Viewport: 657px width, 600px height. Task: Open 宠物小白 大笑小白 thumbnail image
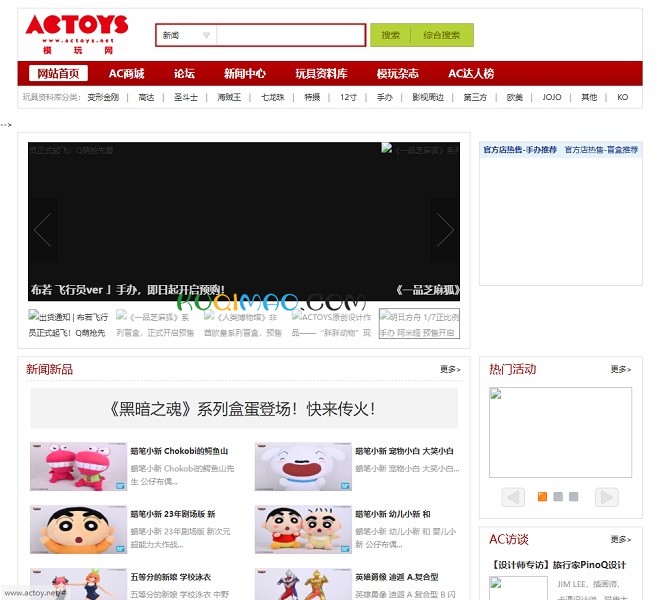pyautogui.click(x=303, y=466)
